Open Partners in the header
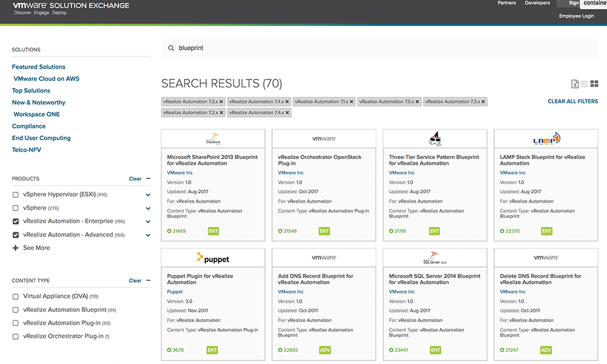Viewport: 607px width, 364px height. (x=507, y=3)
